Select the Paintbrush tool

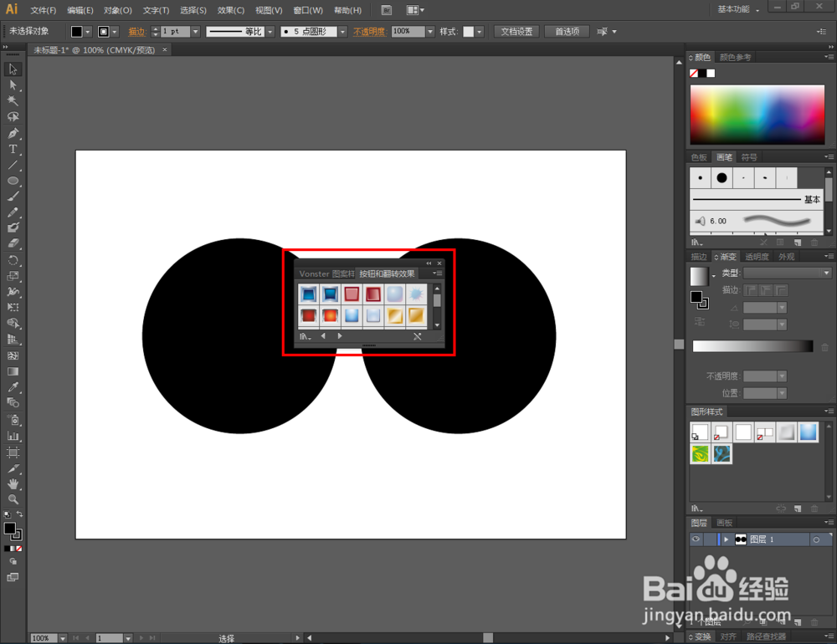[13, 197]
